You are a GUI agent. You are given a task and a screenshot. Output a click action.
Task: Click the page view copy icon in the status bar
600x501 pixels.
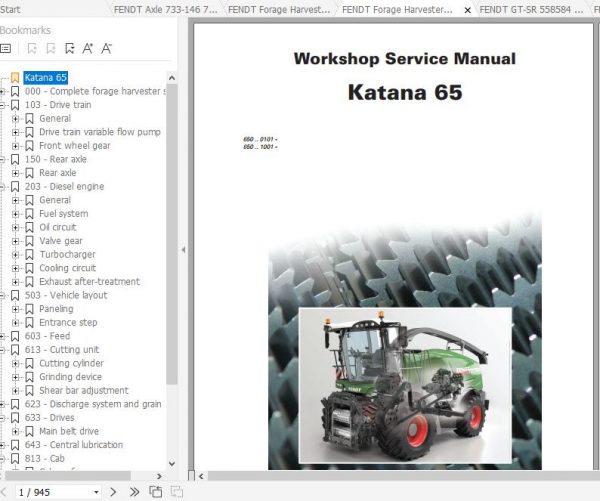[155, 492]
